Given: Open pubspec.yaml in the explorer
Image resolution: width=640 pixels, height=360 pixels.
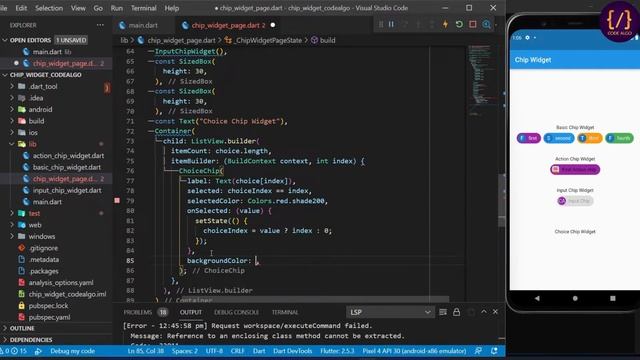Looking at the screenshot, I should click(x=49, y=317).
